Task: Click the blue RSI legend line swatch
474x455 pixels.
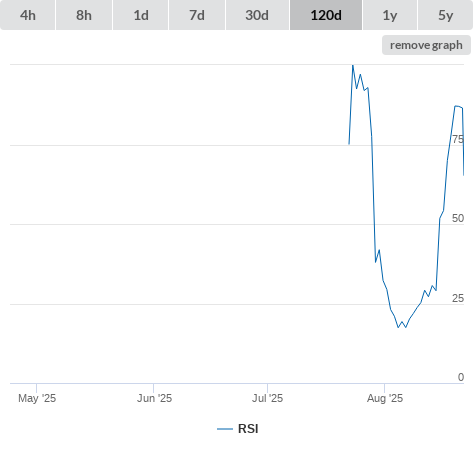Action: coord(225,429)
